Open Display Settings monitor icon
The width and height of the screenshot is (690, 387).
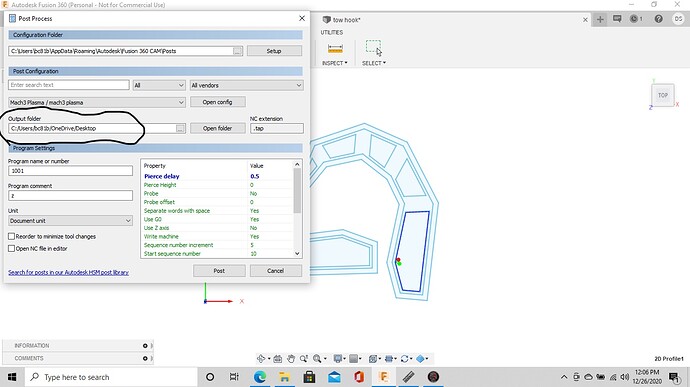pos(338,359)
